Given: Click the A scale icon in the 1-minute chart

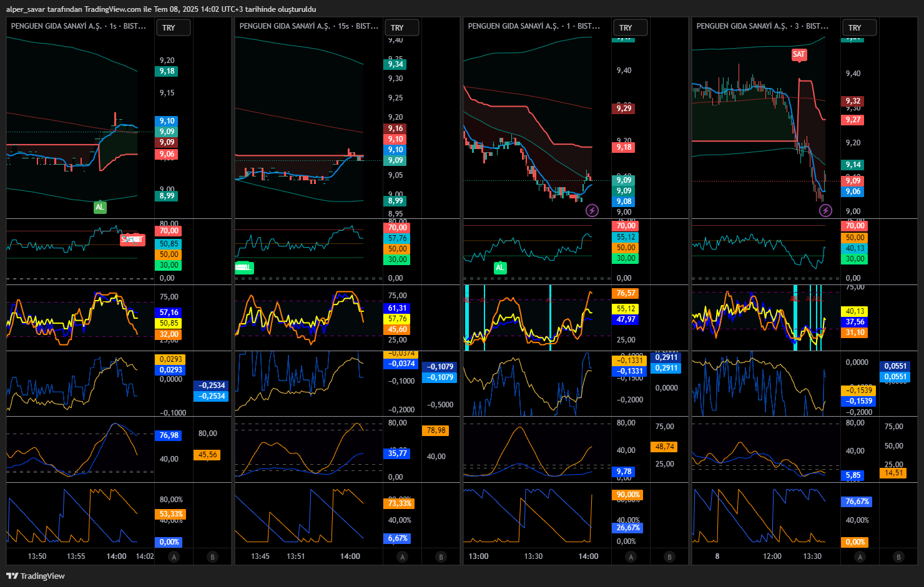Looking at the screenshot, I should pos(631,557).
